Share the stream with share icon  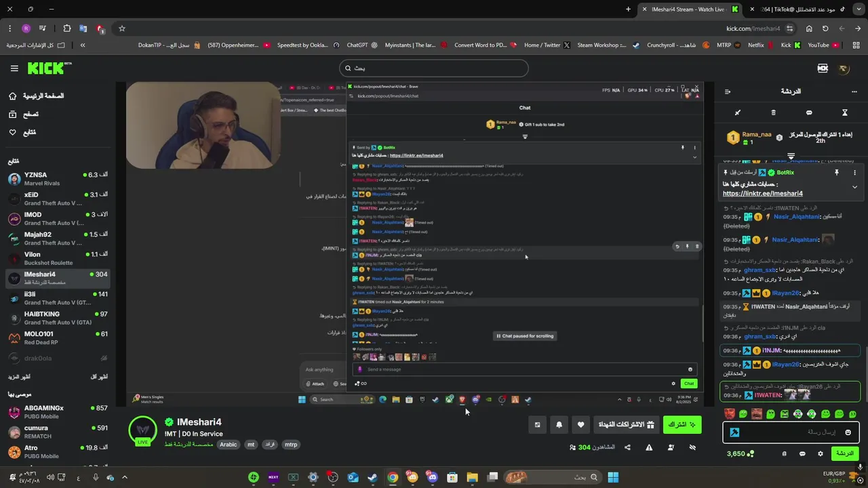point(627,447)
